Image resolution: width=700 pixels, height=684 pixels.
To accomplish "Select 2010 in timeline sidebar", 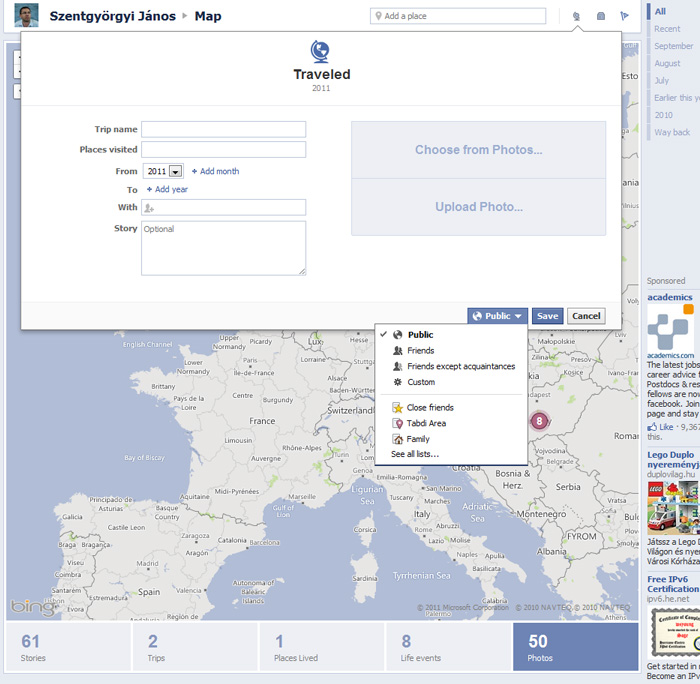I will (x=663, y=115).
